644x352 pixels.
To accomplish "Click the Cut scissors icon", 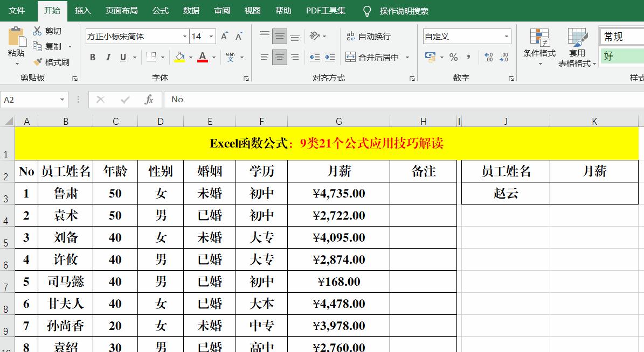I will 37,31.
